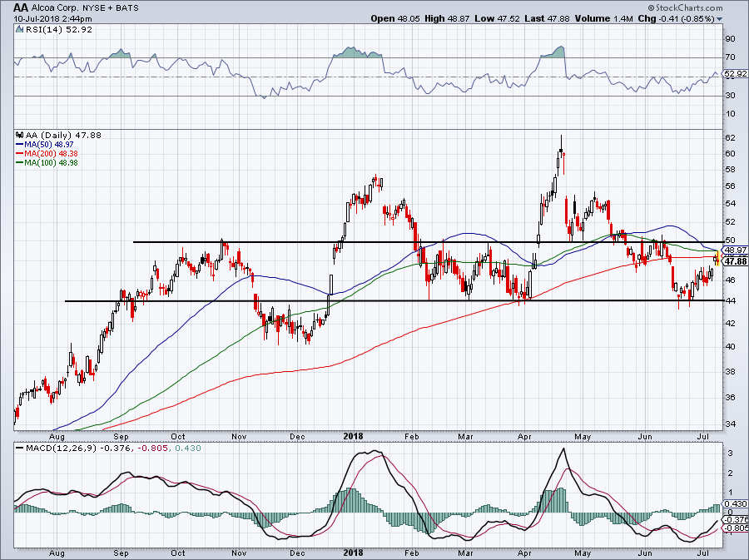Click the MA(200) 48.38 legend text
749x560 pixels.
(51, 154)
